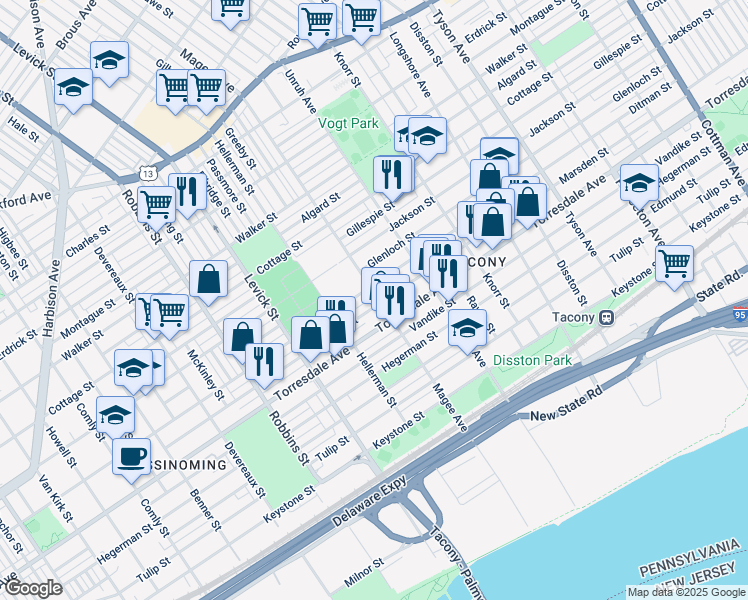This screenshot has height=600, width=748.
Task: Click the right shopping cart marker near Magee Ave top left
Action: point(207,88)
